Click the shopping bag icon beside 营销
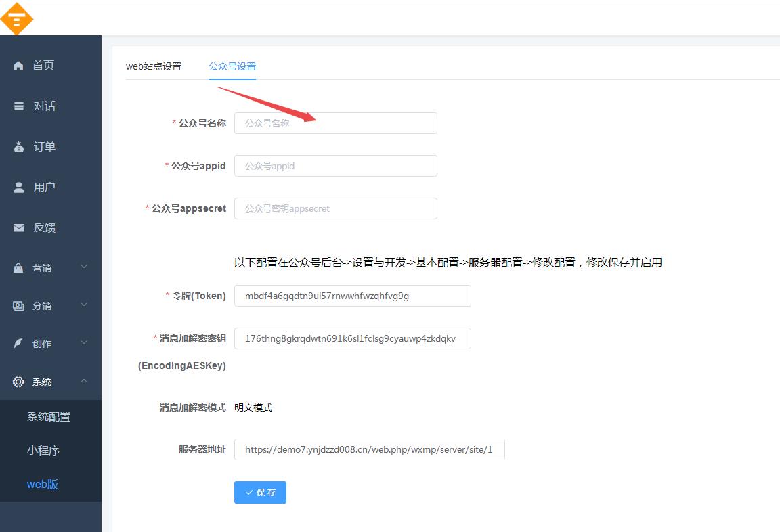Screen dimensions: 780x532 [18, 268]
